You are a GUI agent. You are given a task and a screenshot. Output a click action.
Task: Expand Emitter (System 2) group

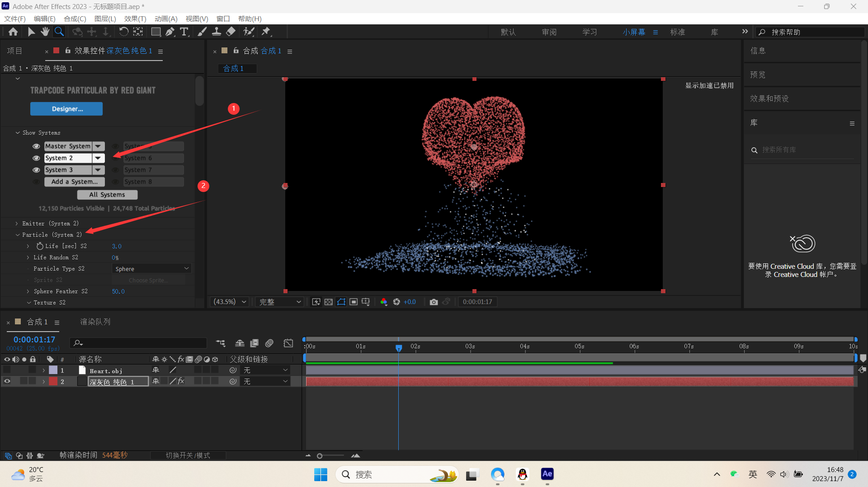click(x=17, y=224)
